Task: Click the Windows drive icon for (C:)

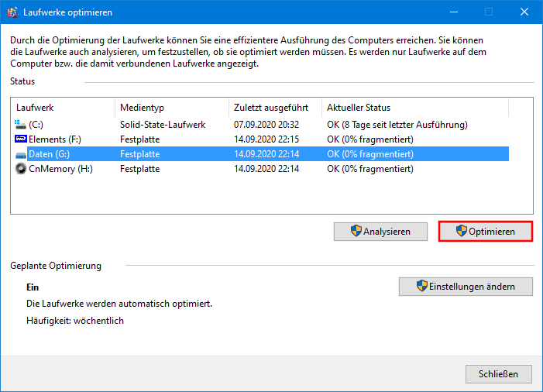Action: tap(20, 124)
